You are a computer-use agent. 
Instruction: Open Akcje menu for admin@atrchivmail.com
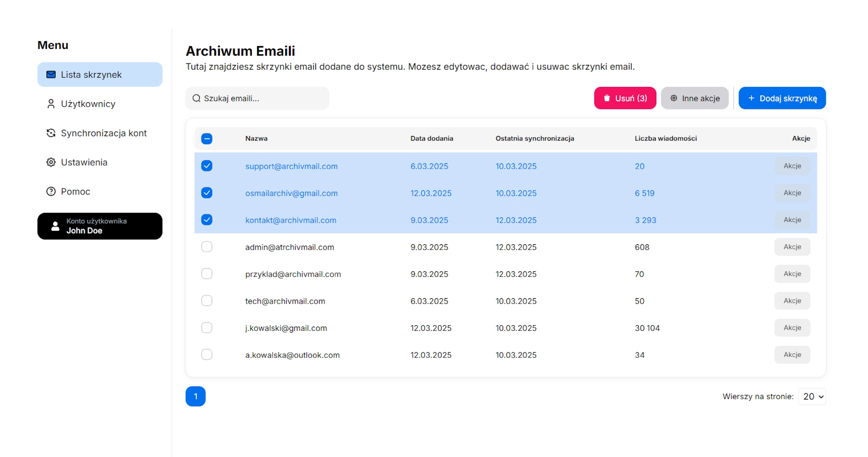792,247
